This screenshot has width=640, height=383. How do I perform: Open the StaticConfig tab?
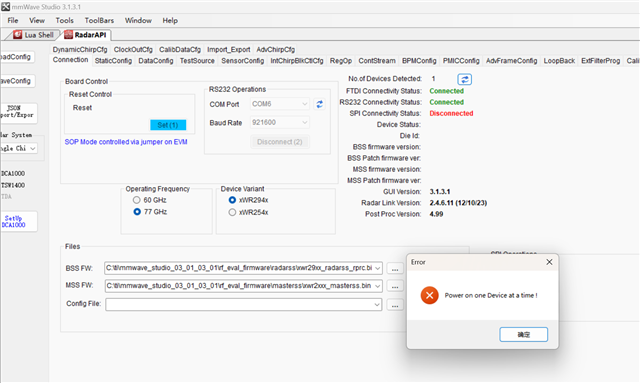[x=113, y=61]
